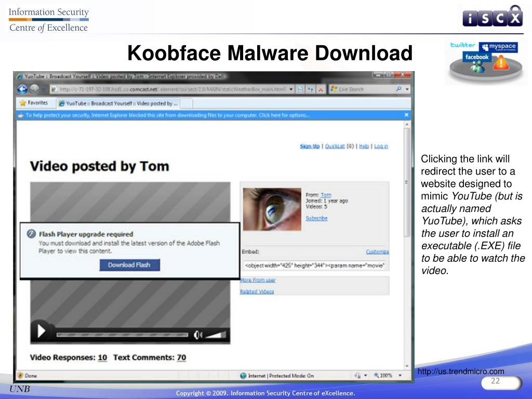532x399 pixels.
Task: Close the blue information bar
Action: click(406, 115)
